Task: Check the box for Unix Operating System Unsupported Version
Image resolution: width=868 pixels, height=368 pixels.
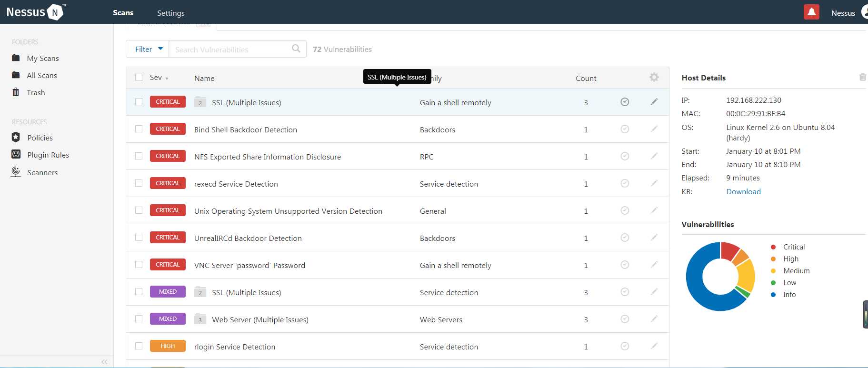Action: click(x=139, y=210)
